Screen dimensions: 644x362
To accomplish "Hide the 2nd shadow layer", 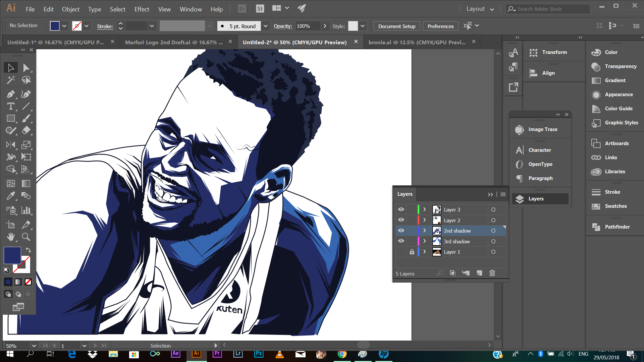I will click(401, 231).
